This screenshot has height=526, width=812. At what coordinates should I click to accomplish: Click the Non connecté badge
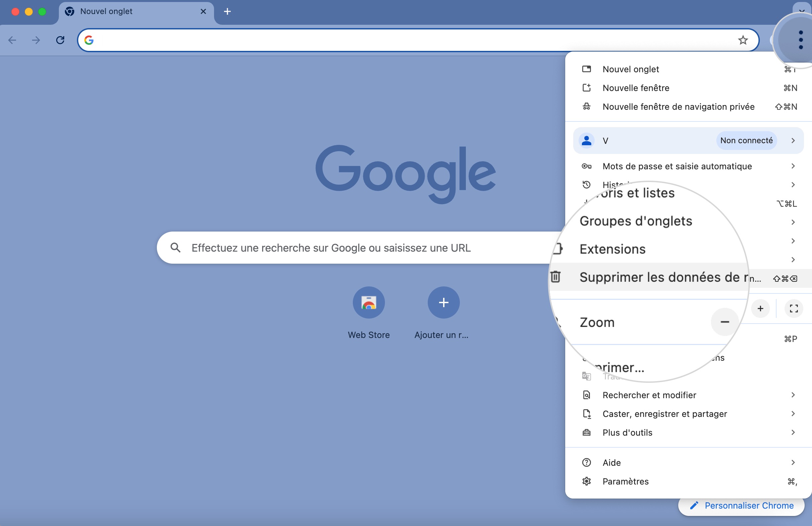746,141
